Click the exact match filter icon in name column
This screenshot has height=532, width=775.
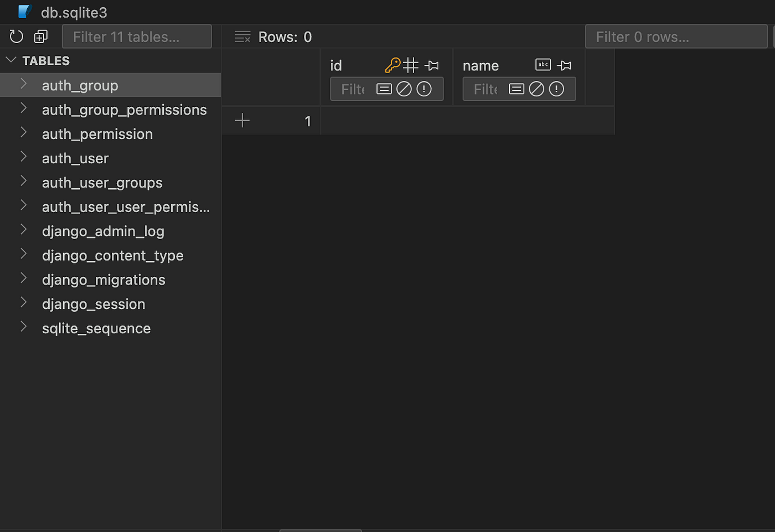tap(516, 89)
